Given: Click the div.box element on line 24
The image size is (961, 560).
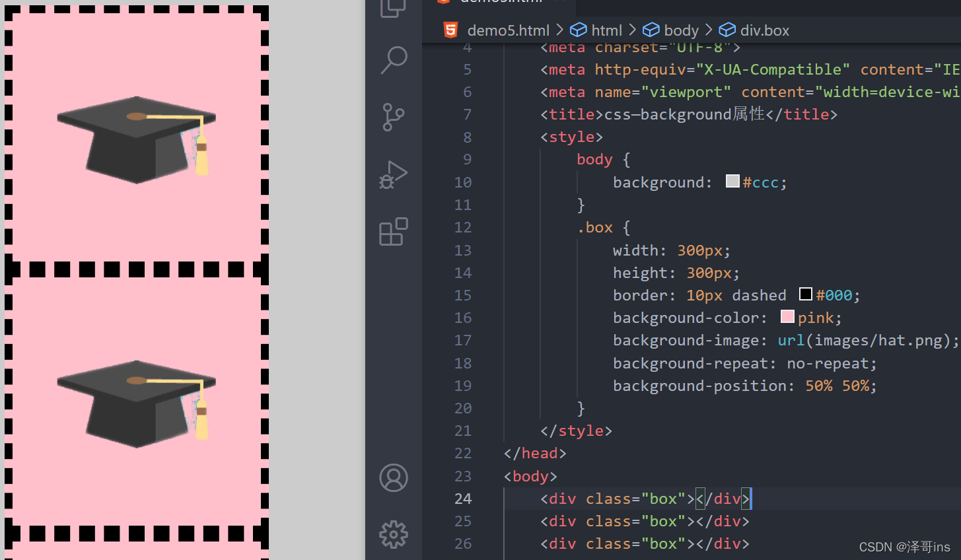Looking at the screenshot, I should [645, 499].
